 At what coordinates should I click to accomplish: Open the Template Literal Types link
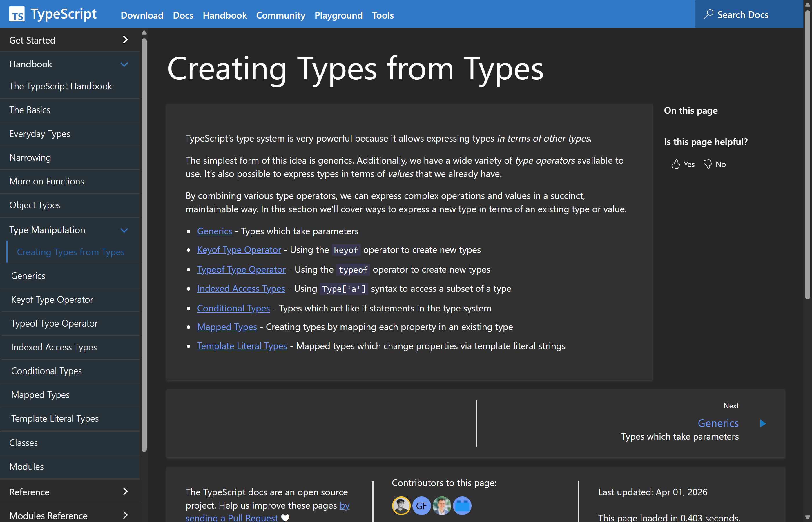[242, 346]
